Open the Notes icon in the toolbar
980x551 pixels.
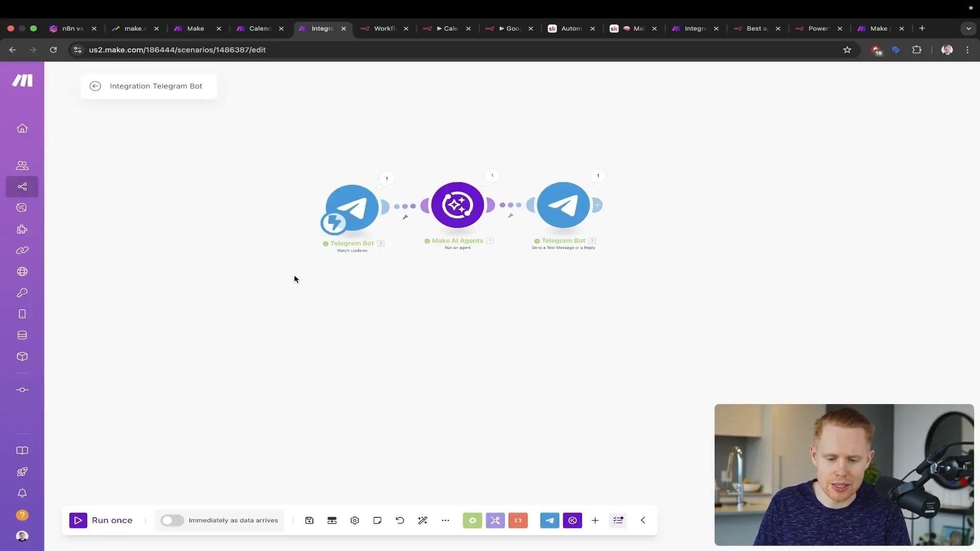click(x=377, y=520)
